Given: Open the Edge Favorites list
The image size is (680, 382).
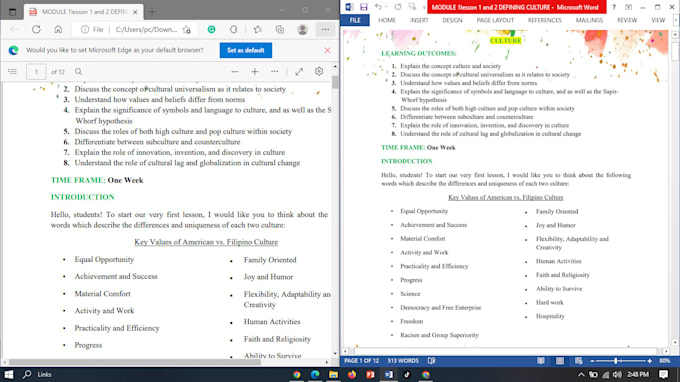Looking at the screenshot, I should pyautogui.click(x=258, y=29).
